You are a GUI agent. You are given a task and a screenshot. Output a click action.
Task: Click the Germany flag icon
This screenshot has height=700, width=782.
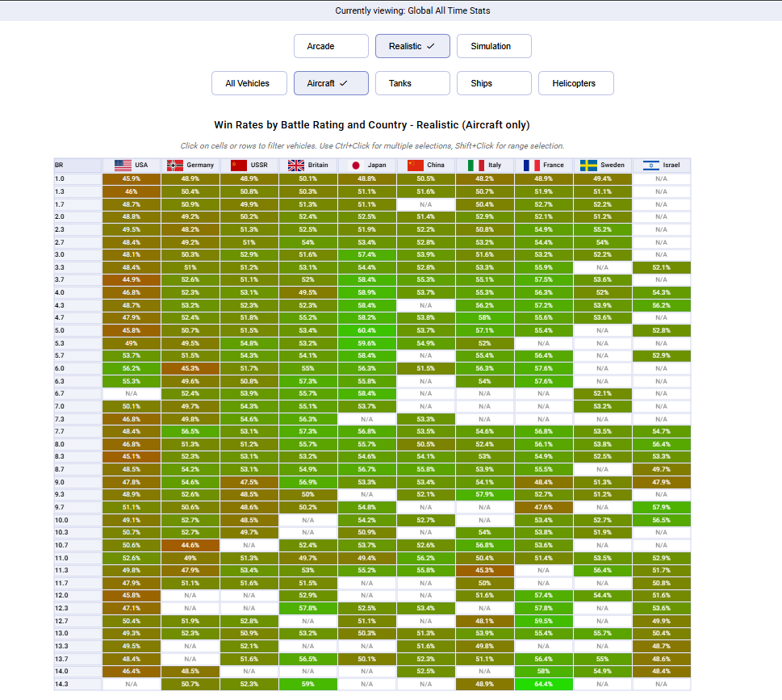[175, 165]
